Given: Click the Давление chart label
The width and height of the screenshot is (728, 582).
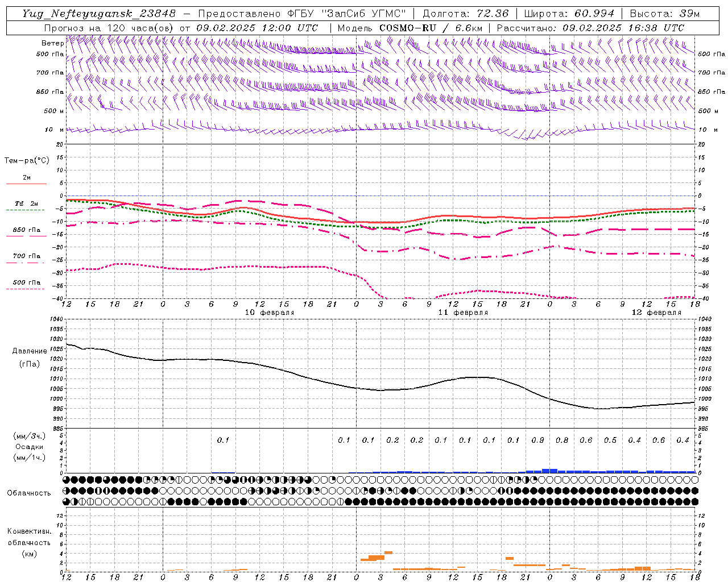Looking at the screenshot, I should coord(30,351).
